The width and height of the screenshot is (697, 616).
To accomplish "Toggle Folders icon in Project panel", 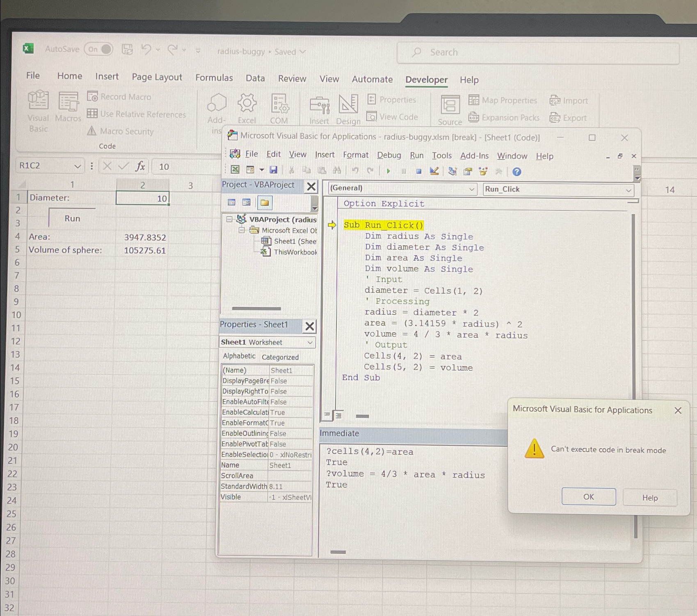I will [265, 203].
